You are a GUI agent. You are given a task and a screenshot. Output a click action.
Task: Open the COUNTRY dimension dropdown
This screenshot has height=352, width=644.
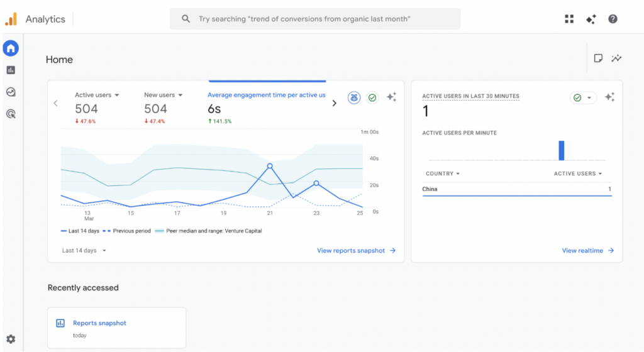point(443,174)
